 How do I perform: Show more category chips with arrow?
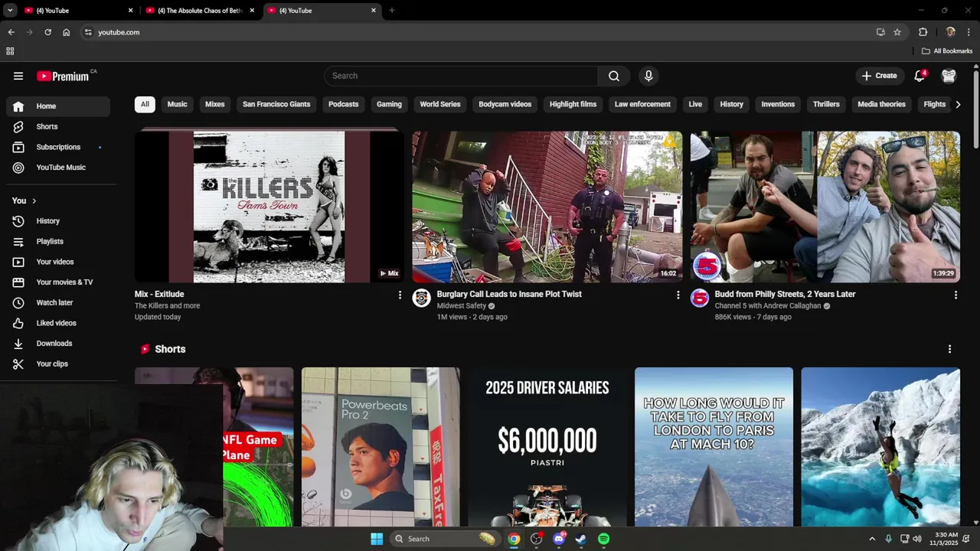click(x=958, y=104)
